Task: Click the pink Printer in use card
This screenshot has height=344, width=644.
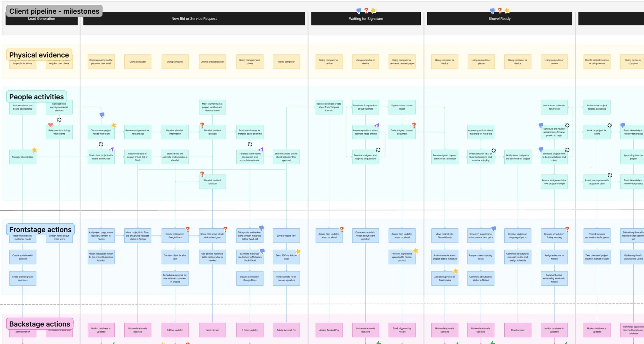Action: 212,330
